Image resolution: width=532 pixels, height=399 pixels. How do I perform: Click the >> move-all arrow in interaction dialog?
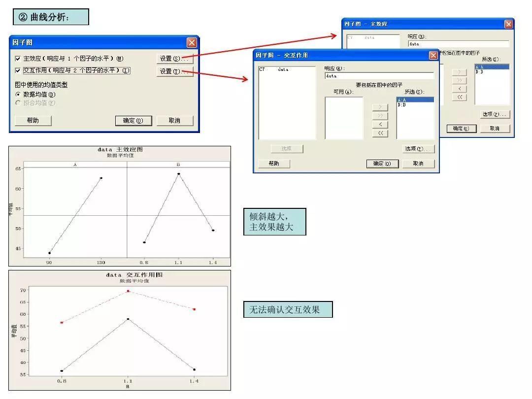coord(380,116)
